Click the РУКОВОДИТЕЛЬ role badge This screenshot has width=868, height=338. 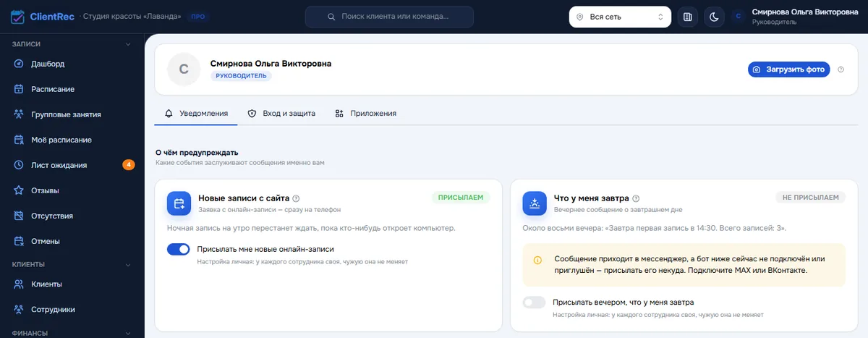click(241, 76)
